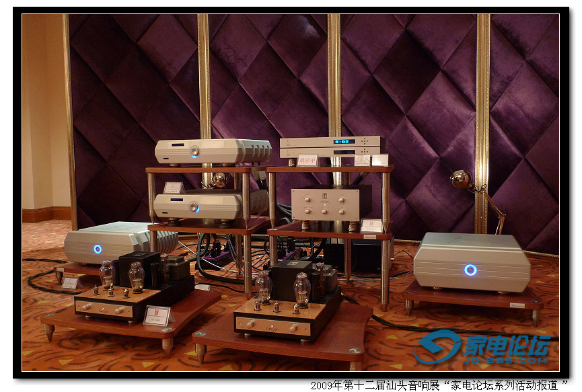The height and width of the screenshot is (392, 582).
Task: Click the red "展示中" sign on the rack
Action: tap(307, 160)
